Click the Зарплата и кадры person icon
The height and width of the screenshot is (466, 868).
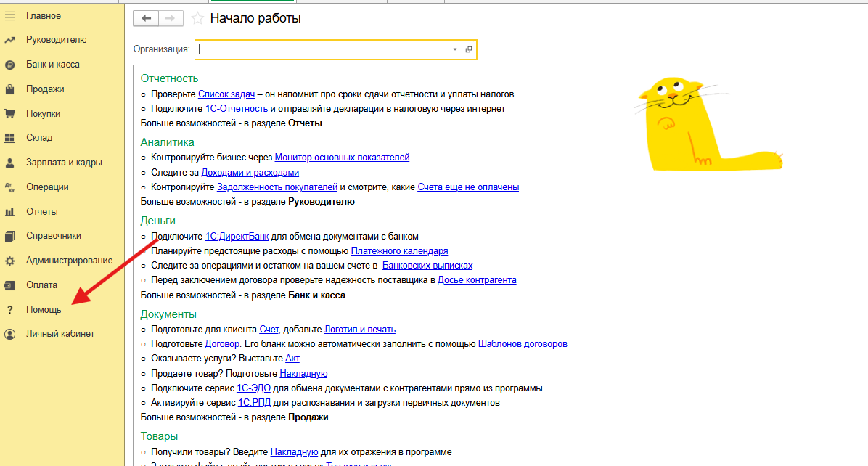click(x=10, y=163)
